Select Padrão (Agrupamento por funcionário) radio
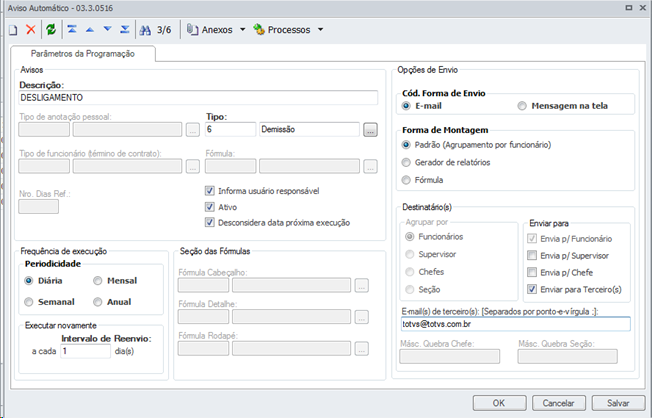Screen dimensions: 652x418 click(406, 145)
